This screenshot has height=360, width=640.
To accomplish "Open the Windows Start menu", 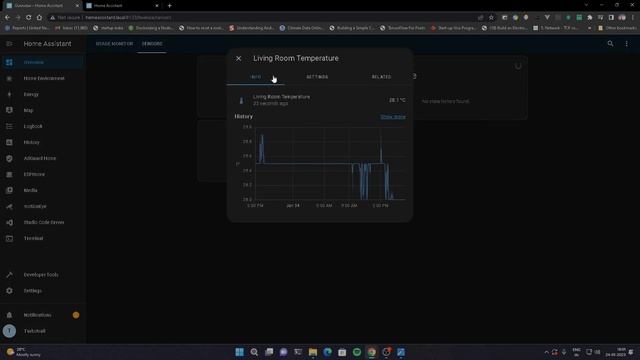I will (240, 352).
